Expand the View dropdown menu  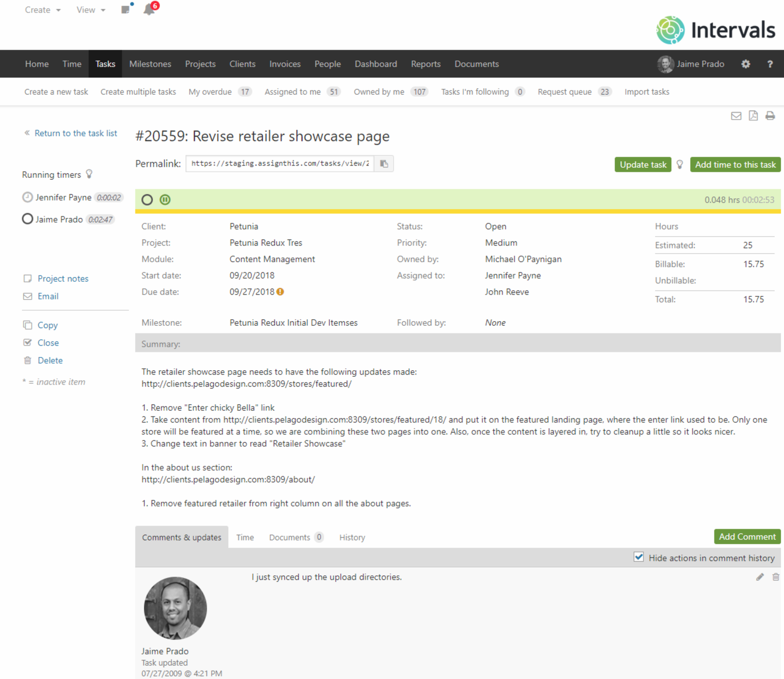(x=91, y=10)
